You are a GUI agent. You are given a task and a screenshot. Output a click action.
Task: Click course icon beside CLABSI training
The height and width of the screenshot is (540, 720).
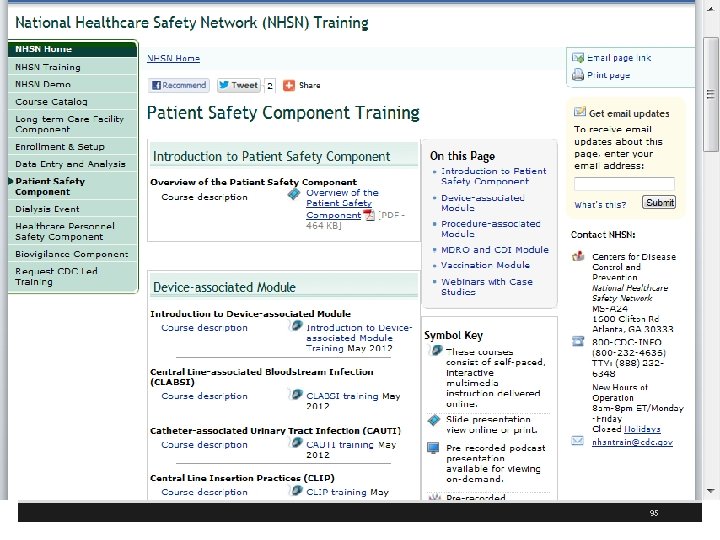[x=297, y=394]
